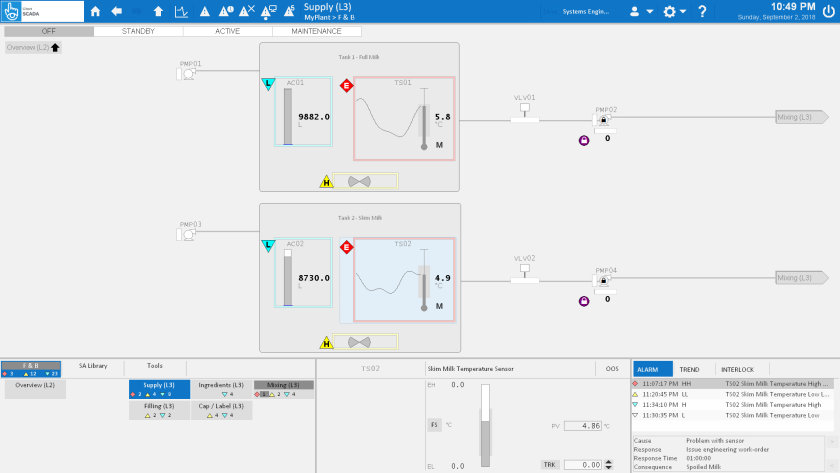Navigate to Ingredients (L3) page

point(221,385)
